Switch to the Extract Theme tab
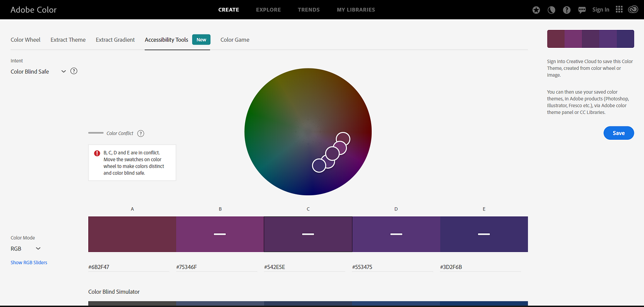This screenshot has width=644, height=307. click(x=68, y=40)
